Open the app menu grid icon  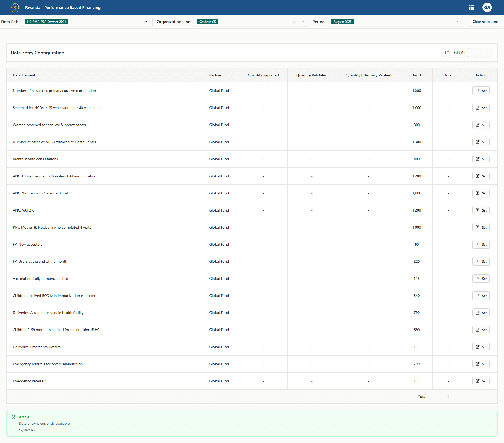tap(471, 7)
